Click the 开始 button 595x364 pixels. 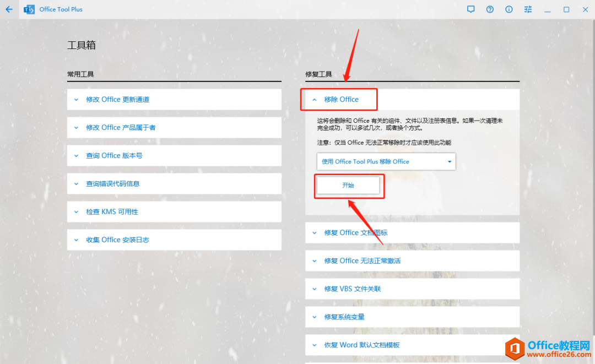[x=348, y=186]
